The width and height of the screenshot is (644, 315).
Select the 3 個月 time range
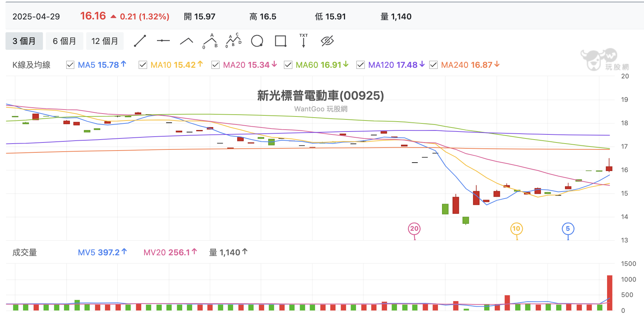click(24, 41)
